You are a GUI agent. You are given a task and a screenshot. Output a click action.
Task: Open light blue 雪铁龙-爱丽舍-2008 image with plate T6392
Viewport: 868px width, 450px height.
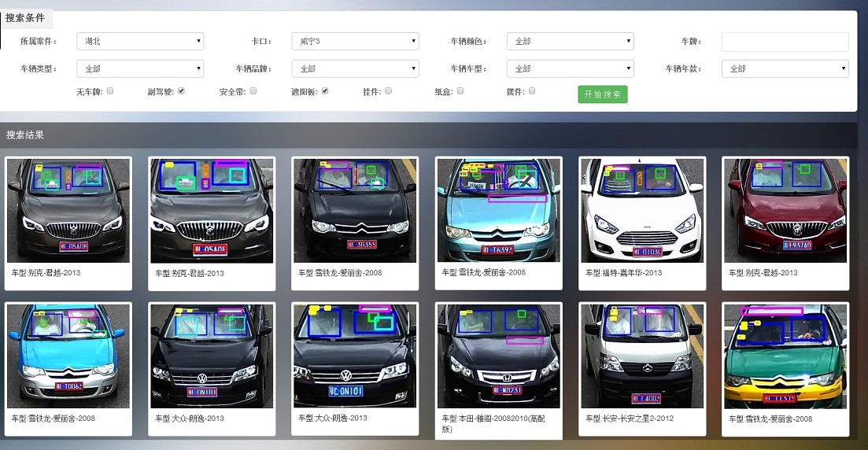(499, 210)
